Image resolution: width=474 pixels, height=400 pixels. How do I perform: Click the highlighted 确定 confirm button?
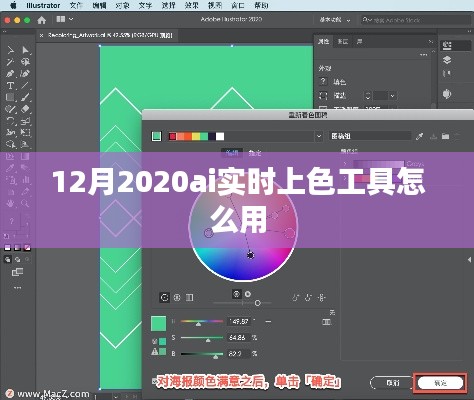pyautogui.click(x=440, y=383)
